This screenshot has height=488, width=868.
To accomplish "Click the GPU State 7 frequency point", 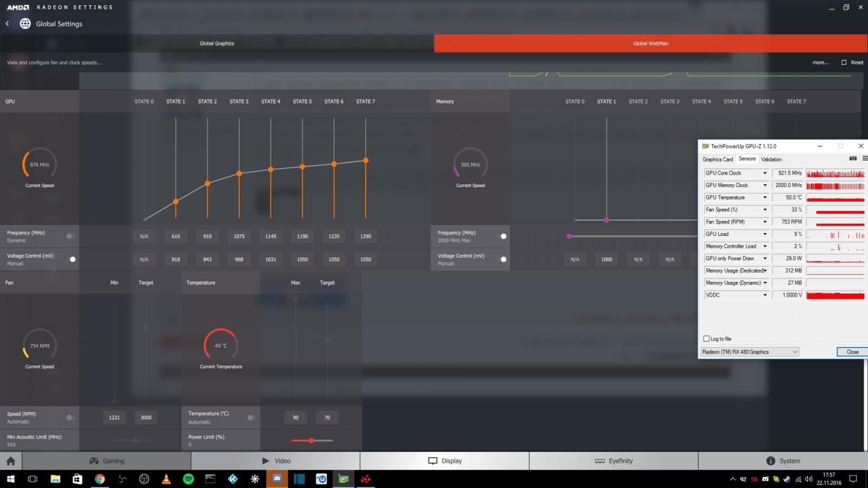I will [366, 160].
